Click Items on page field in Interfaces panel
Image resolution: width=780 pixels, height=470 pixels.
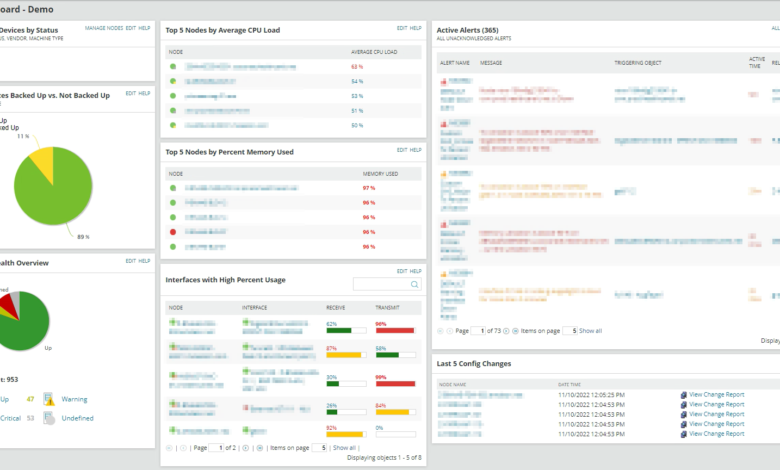(319, 448)
